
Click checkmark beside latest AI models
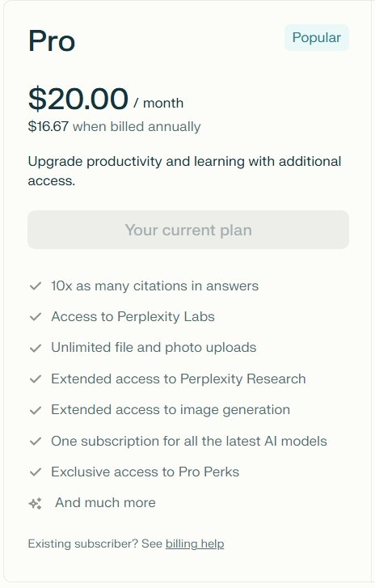point(36,442)
